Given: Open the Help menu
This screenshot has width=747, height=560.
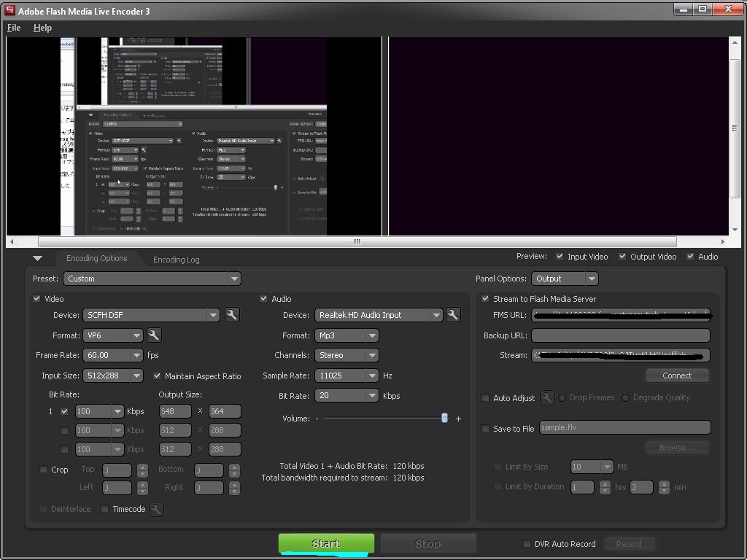Looking at the screenshot, I should [x=42, y=28].
